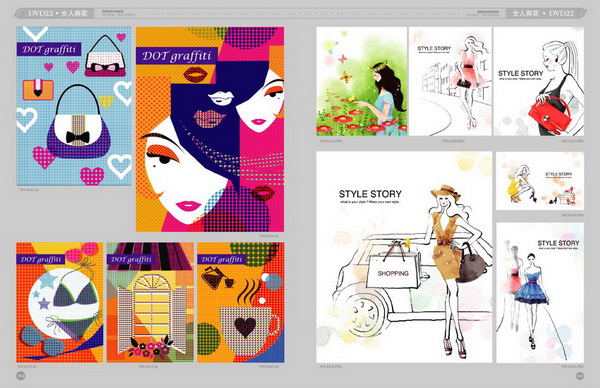Click the left header DVD22 女人與花 title
The height and width of the screenshot is (388, 600).
(x=57, y=13)
